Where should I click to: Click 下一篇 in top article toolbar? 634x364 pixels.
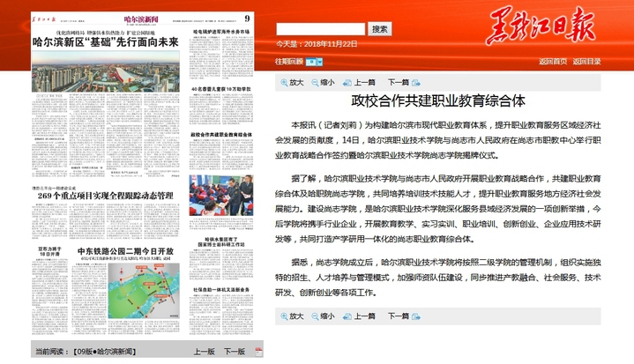[x=399, y=83]
